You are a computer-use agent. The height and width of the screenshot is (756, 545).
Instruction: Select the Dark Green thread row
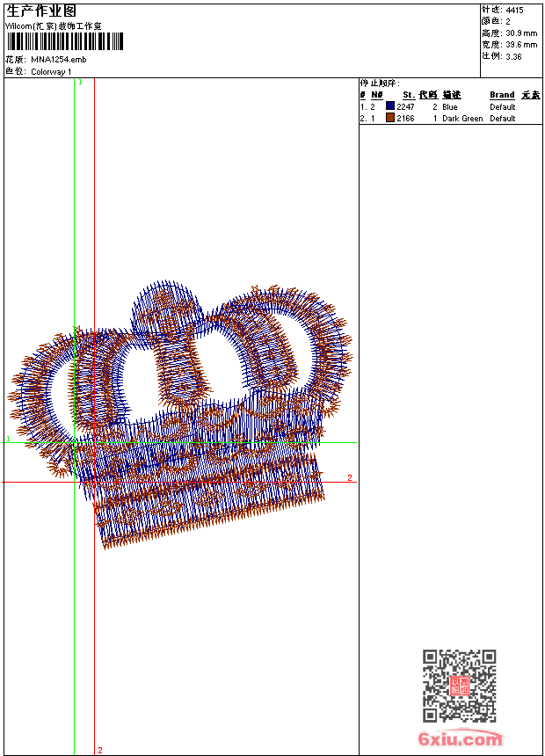point(461,118)
